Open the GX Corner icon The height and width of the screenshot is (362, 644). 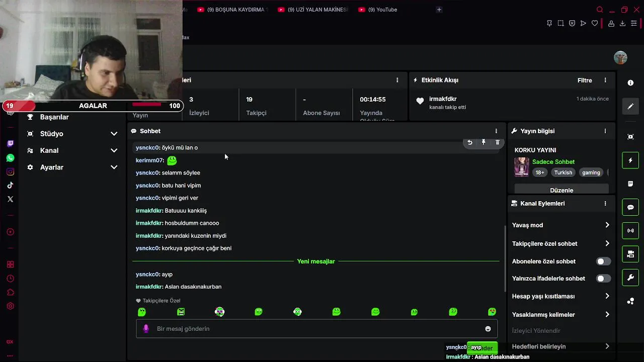coord(10,342)
